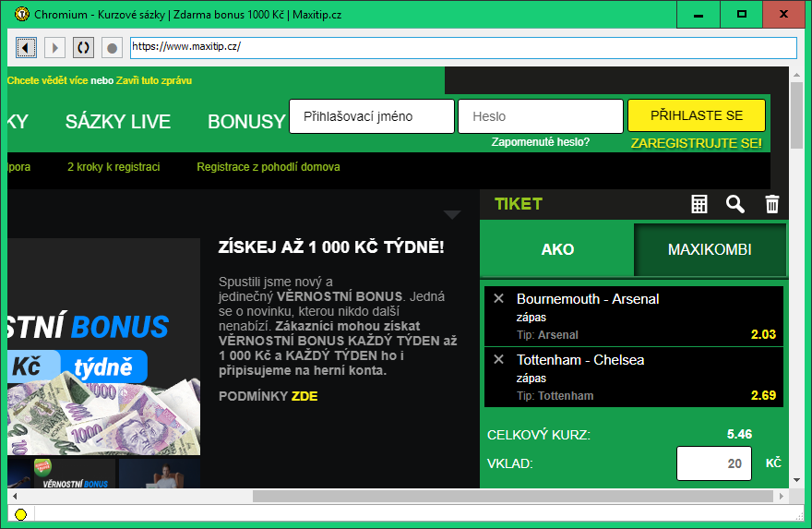Open bonus conditions via ZDE link

304,396
